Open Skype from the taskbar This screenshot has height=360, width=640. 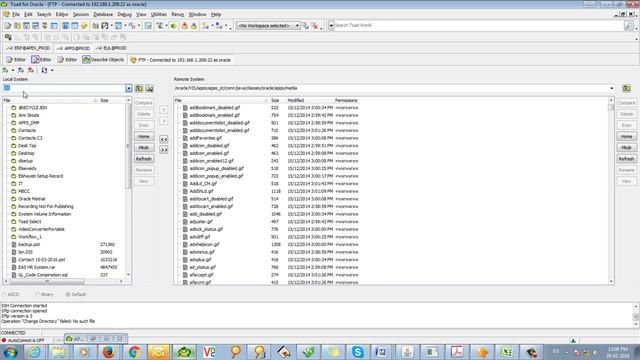point(358,352)
